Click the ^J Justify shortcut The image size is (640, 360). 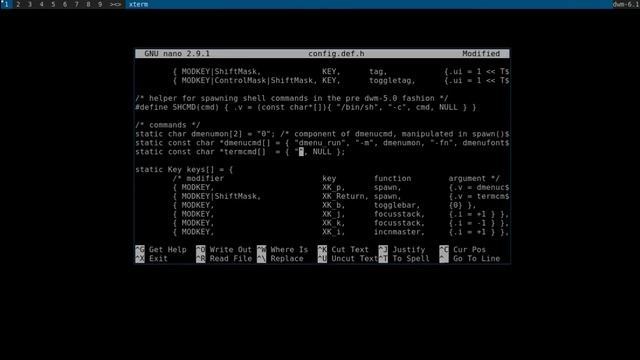point(402,249)
